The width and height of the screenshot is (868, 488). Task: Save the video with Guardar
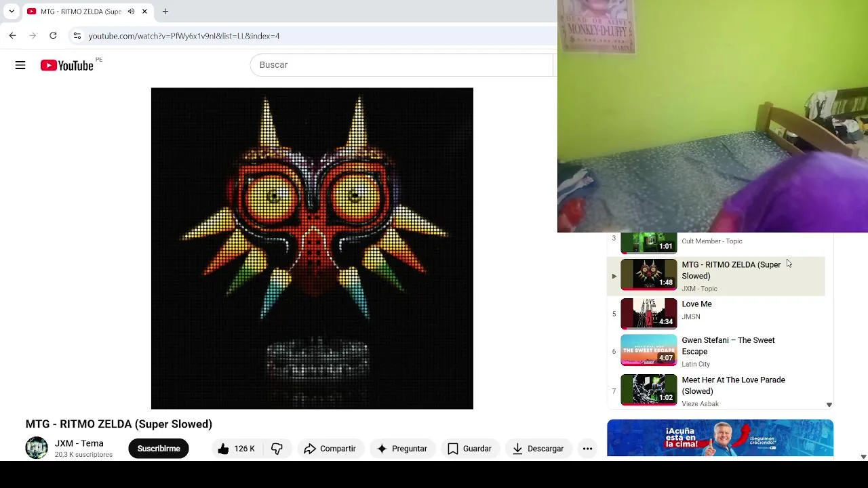(469, 449)
